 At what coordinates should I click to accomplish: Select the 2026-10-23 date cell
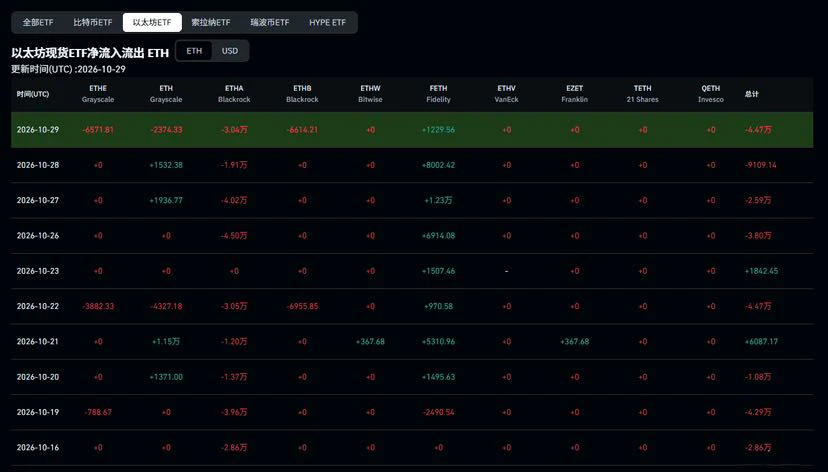point(38,271)
